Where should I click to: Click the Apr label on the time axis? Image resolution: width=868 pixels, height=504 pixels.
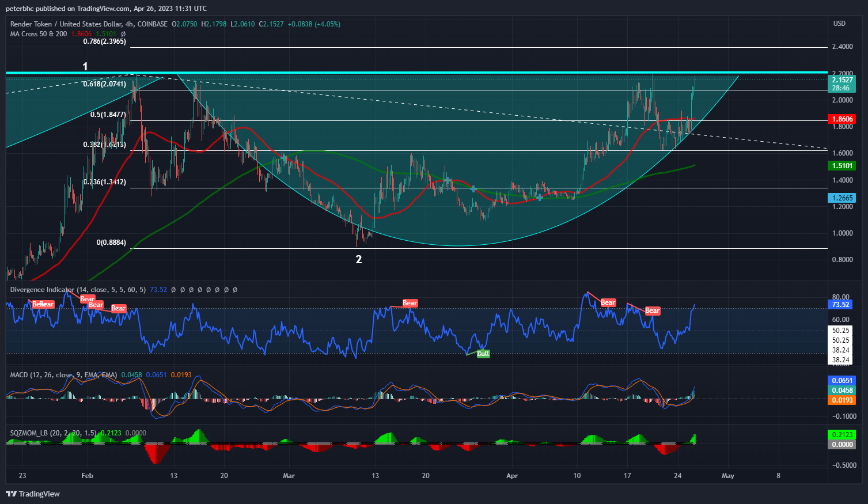511,476
